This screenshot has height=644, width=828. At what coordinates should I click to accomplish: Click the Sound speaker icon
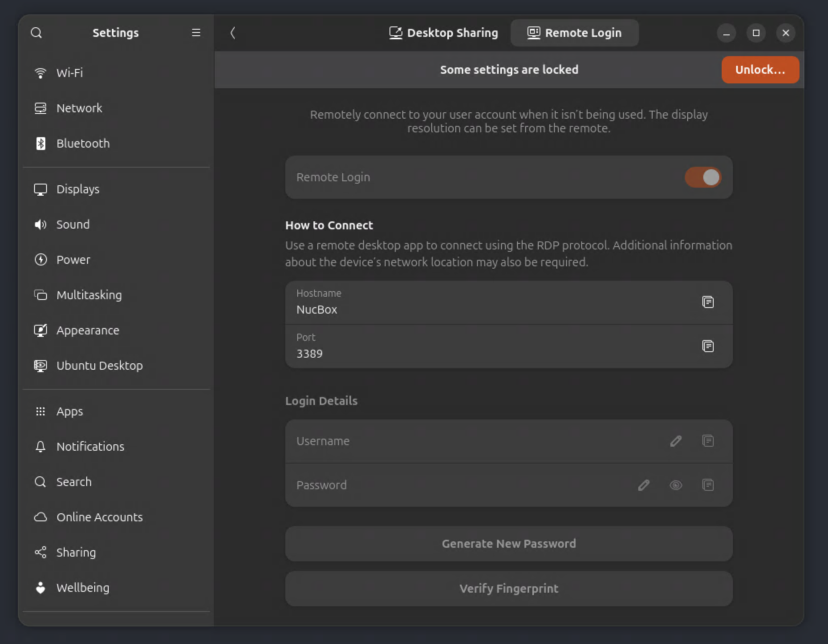tap(41, 225)
